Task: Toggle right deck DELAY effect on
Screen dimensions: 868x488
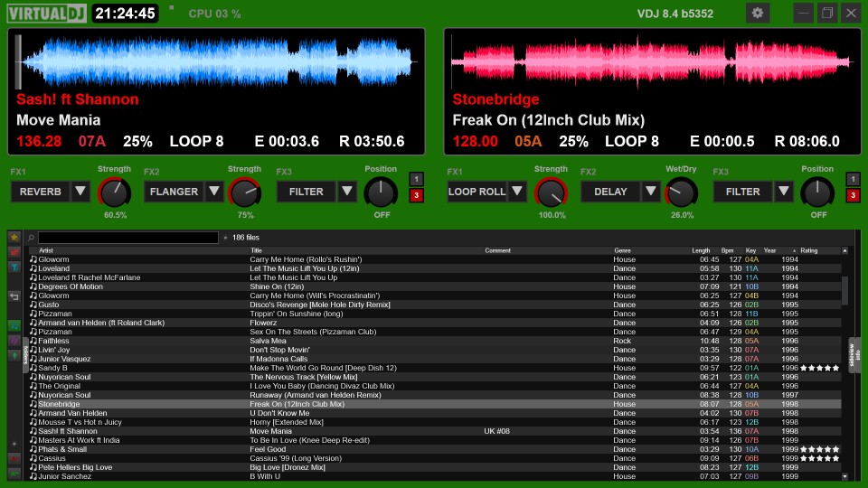Action: point(609,192)
